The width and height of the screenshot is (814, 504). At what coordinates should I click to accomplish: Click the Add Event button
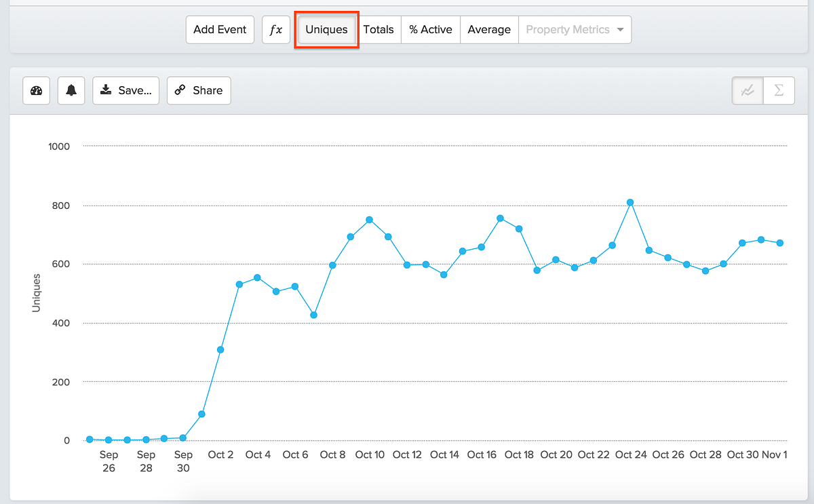coord(220,29)
